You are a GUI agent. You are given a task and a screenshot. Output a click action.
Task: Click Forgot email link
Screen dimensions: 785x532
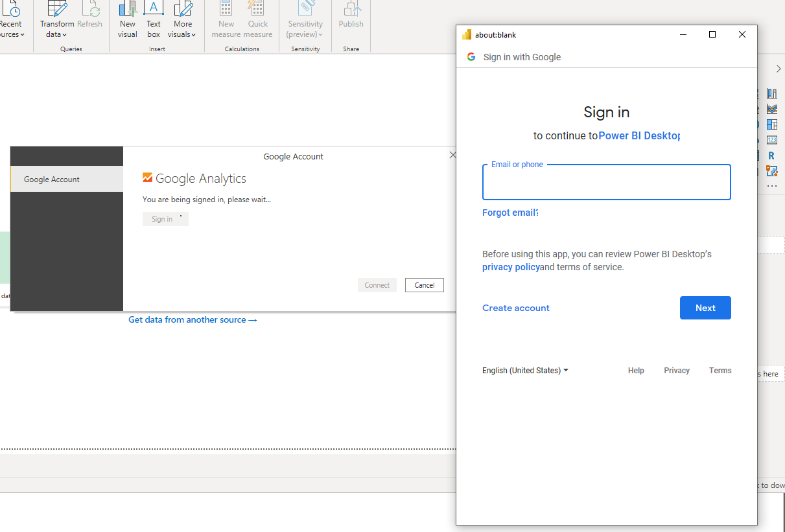[x=510, y=213]
